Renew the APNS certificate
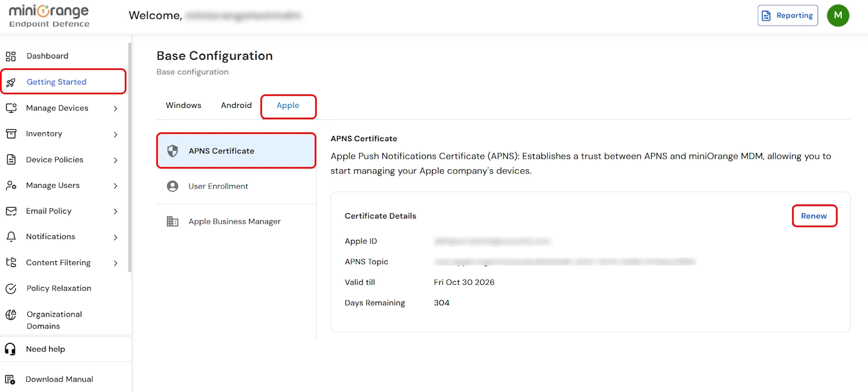Viewport: 868px width, 392px height. pos(814,216)
